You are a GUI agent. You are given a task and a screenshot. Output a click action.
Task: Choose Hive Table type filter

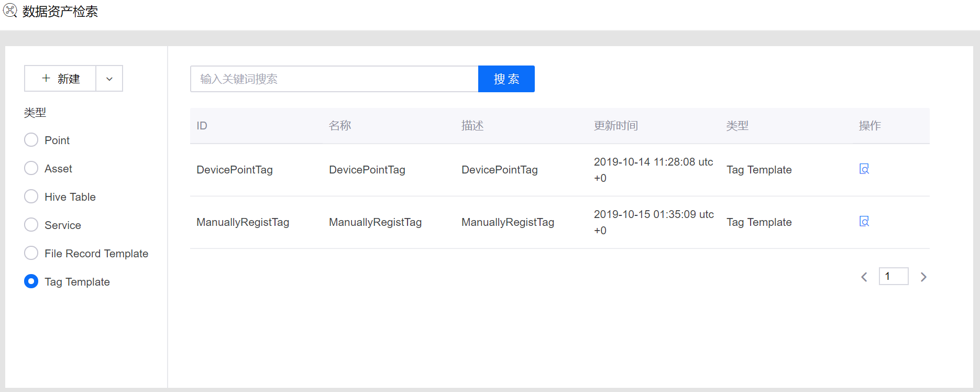point(31,197)
